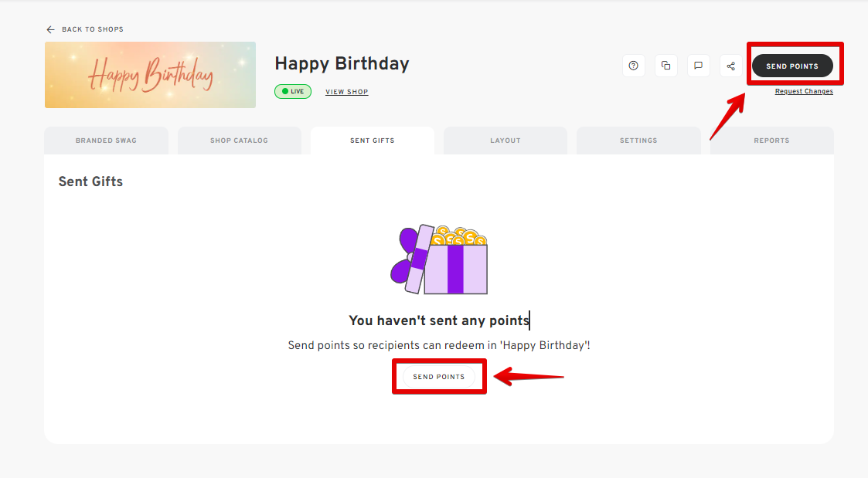Click the back arrow to return to shops
The width and height of the screenshot is (868, 478).
point(50,29)
